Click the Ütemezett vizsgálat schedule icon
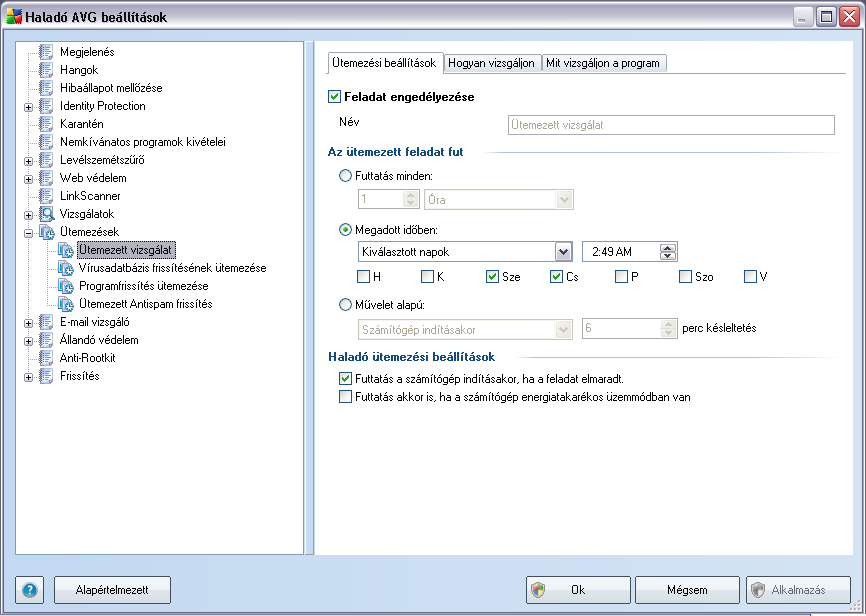 [66, 250]
